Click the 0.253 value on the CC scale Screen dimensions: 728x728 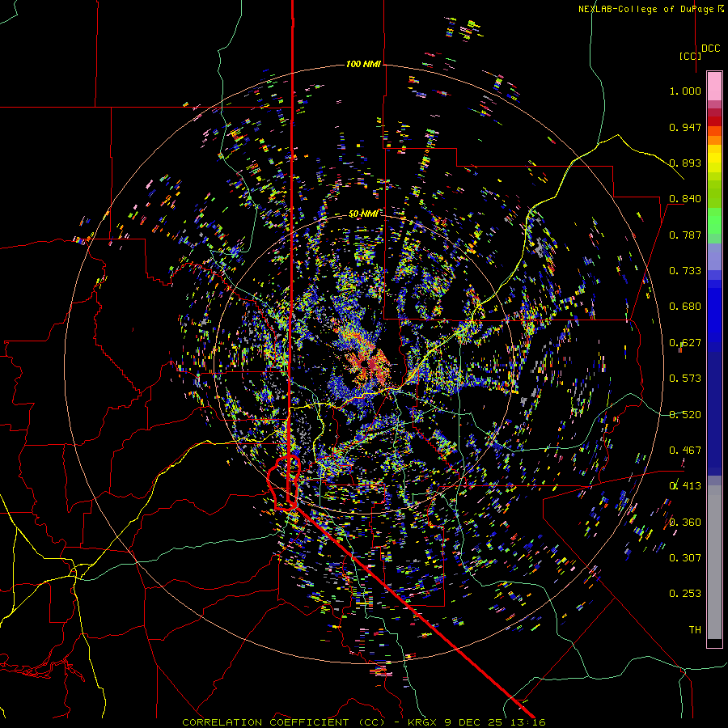coord(685,594)
